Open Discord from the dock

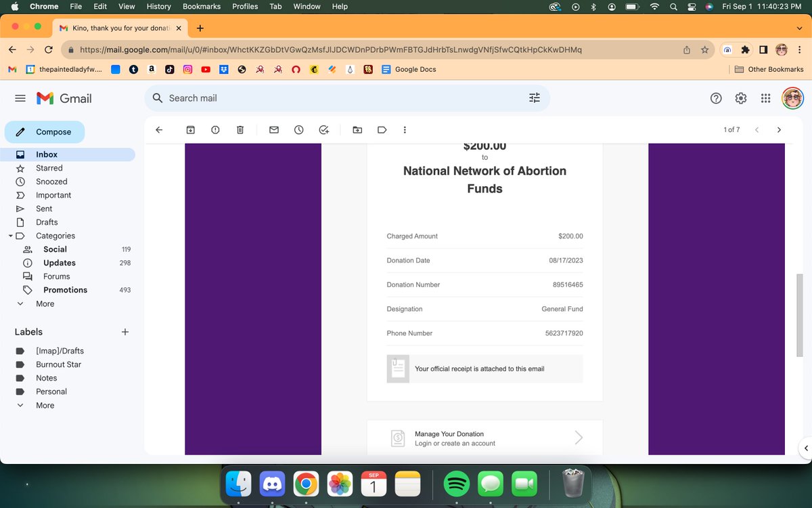272,484
